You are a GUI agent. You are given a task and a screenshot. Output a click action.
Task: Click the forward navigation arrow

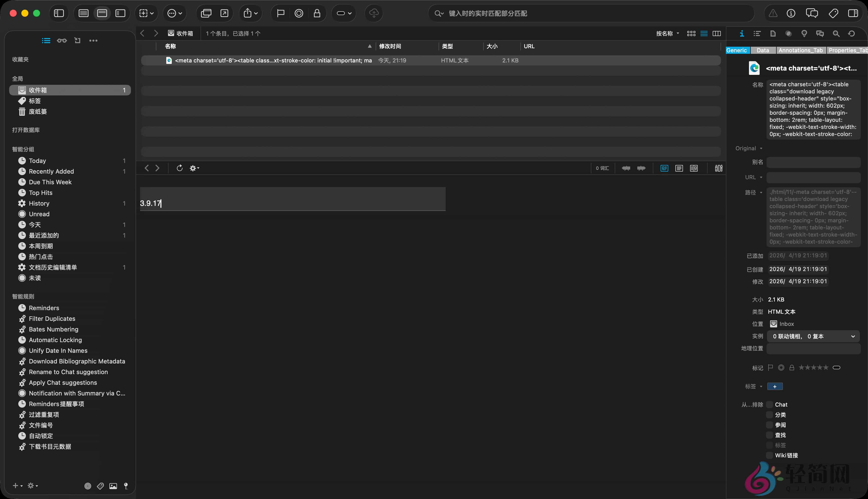point(156,33)
